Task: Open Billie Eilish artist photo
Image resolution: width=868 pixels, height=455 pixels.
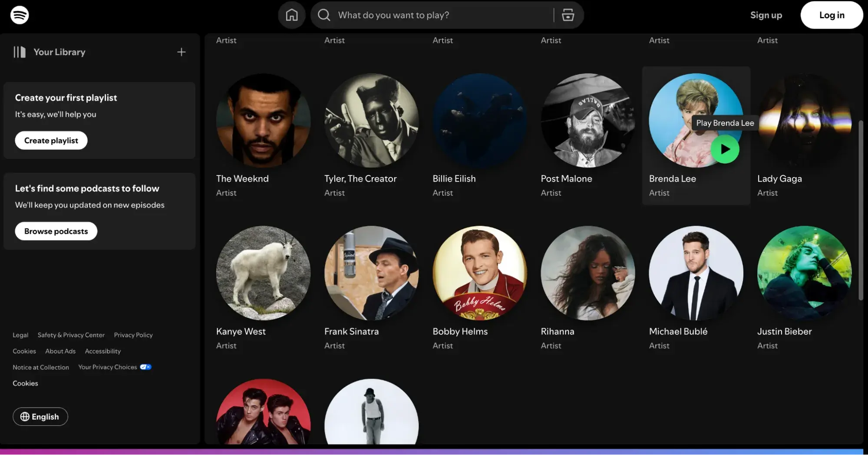Action: (x=480, y=121)
